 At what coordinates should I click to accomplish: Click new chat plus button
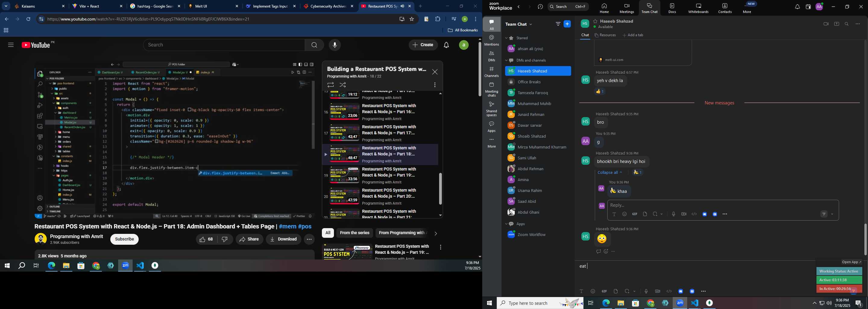pyautogui.click(x=567, y=24)
